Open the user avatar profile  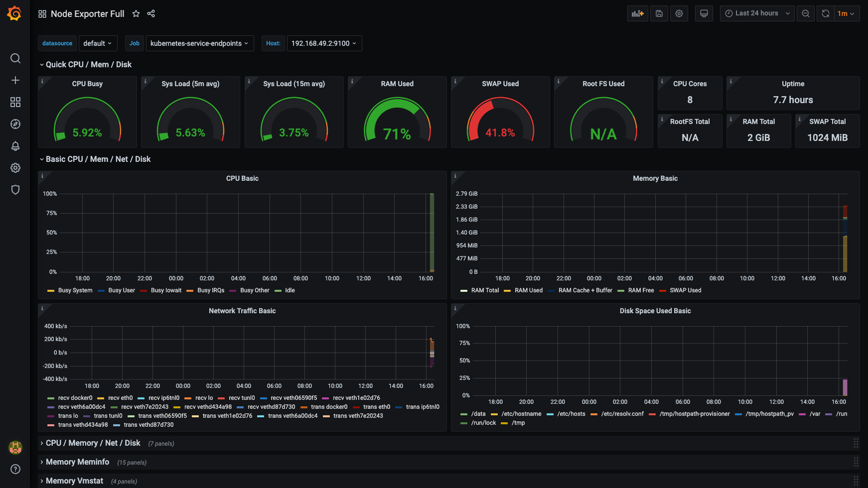coord(15,447)
